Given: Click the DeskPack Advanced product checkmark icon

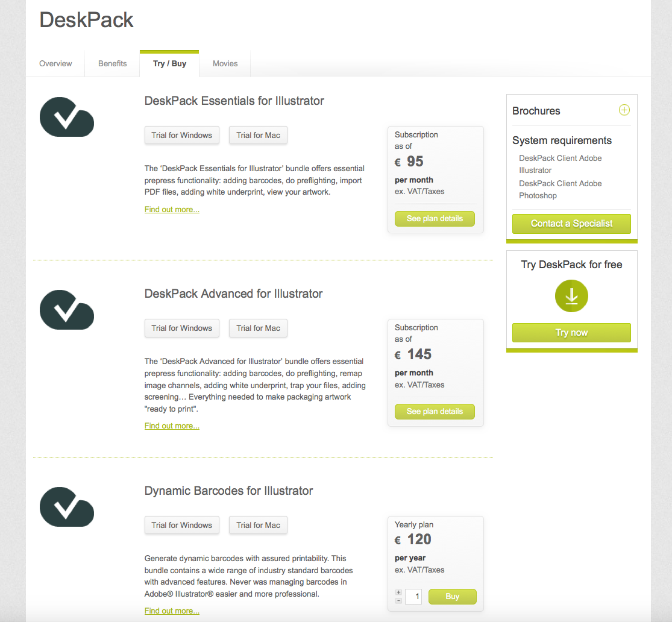Looking at the screenshot, I should tap(66, 310).
